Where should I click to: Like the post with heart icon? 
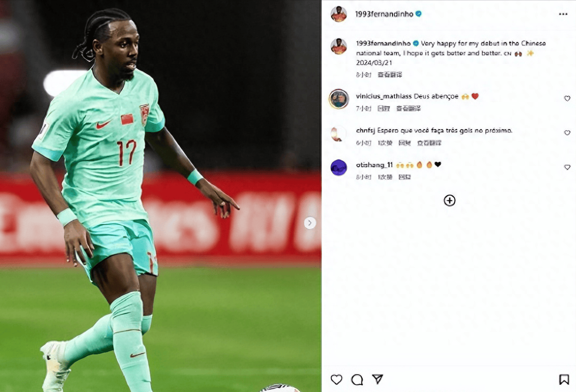336,379
